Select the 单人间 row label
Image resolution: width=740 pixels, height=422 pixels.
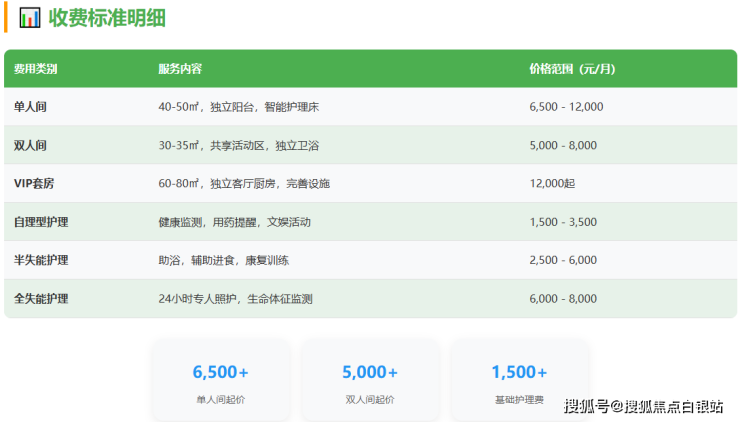[x=31, y=107]
